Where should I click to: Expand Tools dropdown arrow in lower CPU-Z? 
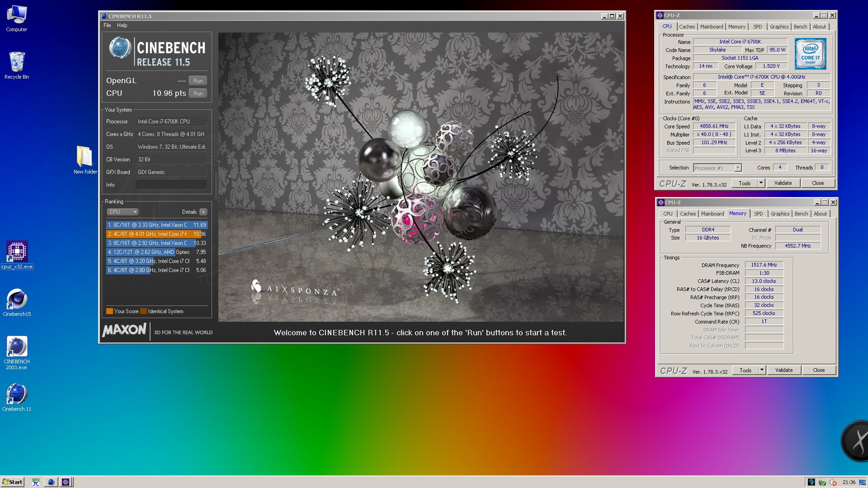[762, 371]
